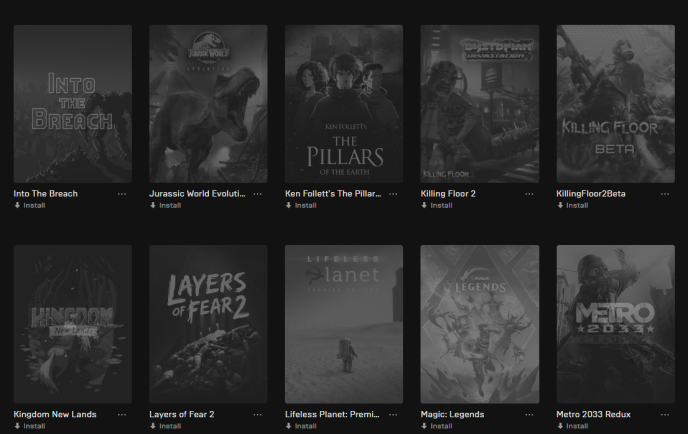Install Ken Follett's The Pillars of the Earth
The height and width of the screenshot is (434, 688).
tap(301, 205)
